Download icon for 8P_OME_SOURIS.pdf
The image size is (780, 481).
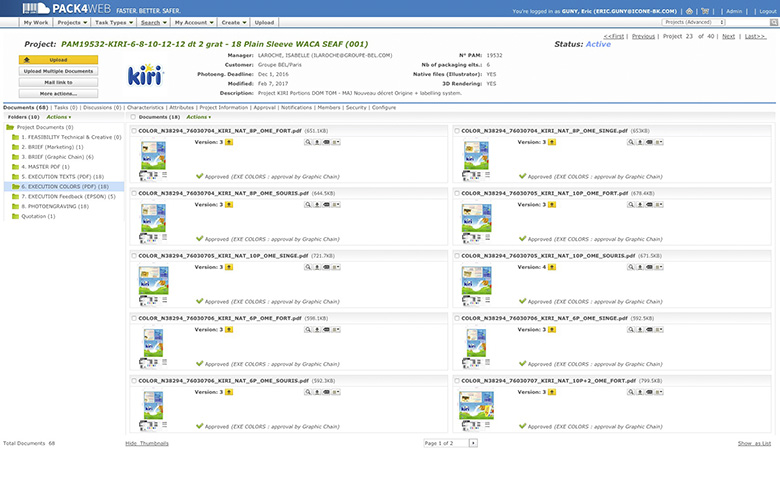click(317, 205)
